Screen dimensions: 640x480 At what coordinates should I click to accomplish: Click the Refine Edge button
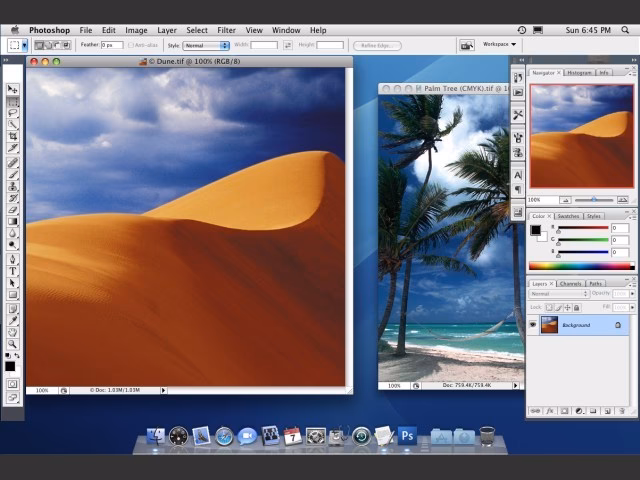click(377, 45)
